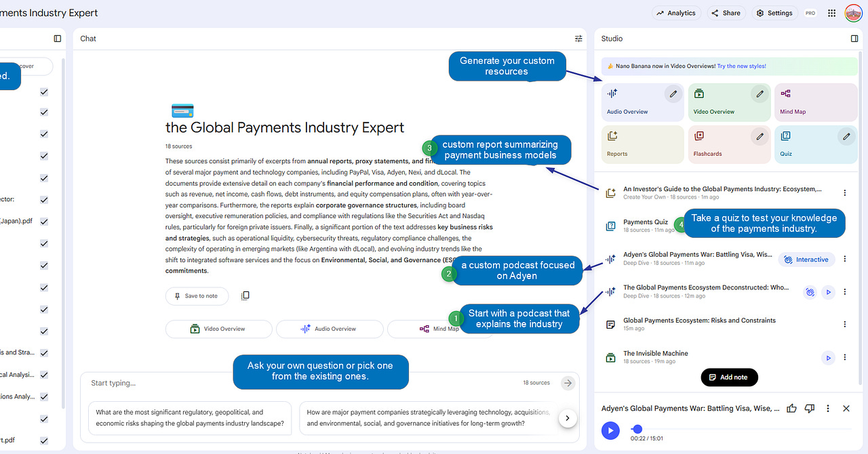Play The Invisible Machine video overview
Viewport: 868px width, 454px height.
828,358
